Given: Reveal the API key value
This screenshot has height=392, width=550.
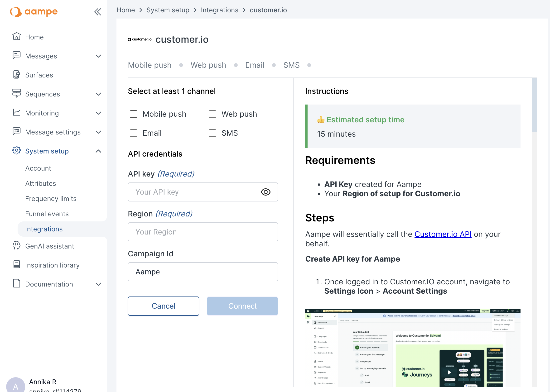Looking at the screenshot, I should (265, 192).
